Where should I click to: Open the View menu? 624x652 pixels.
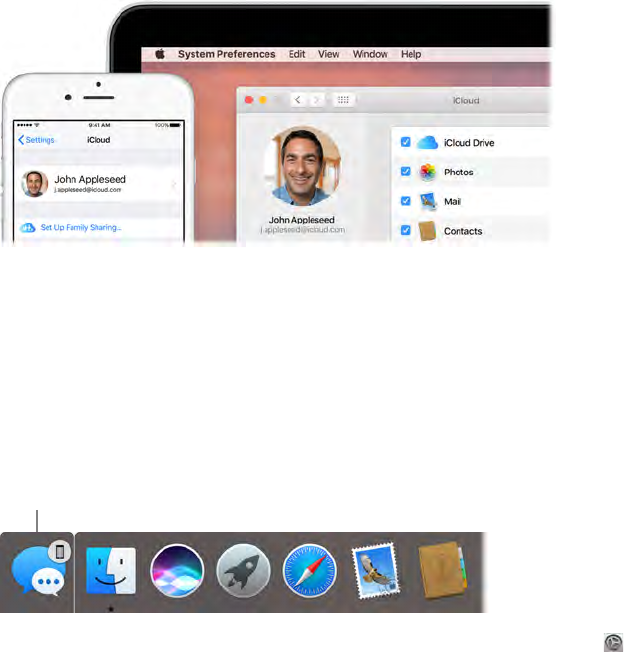[x=328, y=54]
